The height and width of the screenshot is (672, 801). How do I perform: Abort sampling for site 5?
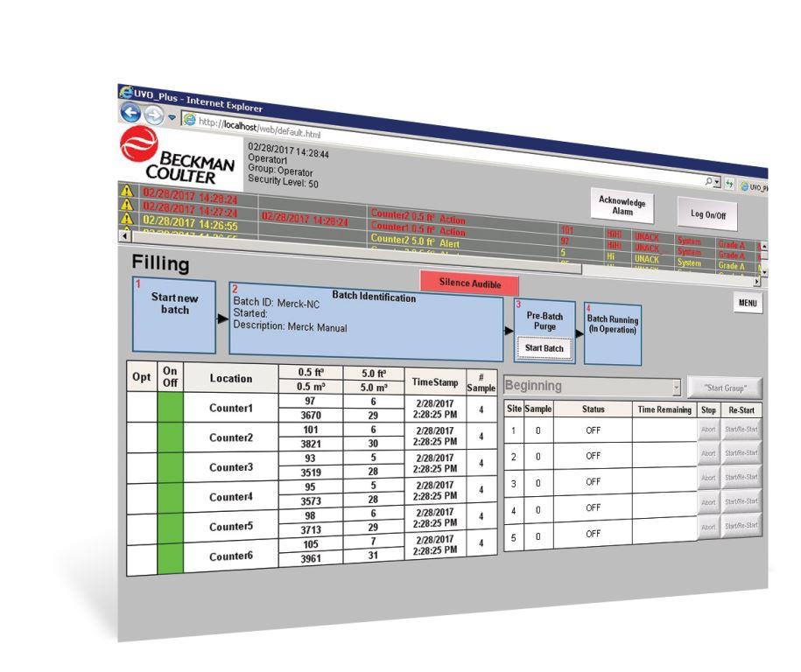point(708,527)
